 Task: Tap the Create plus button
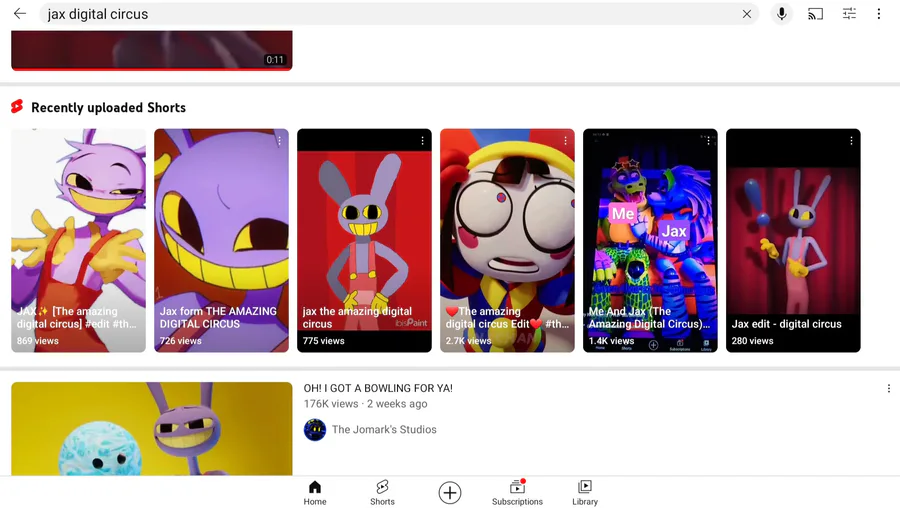(450, 493)
